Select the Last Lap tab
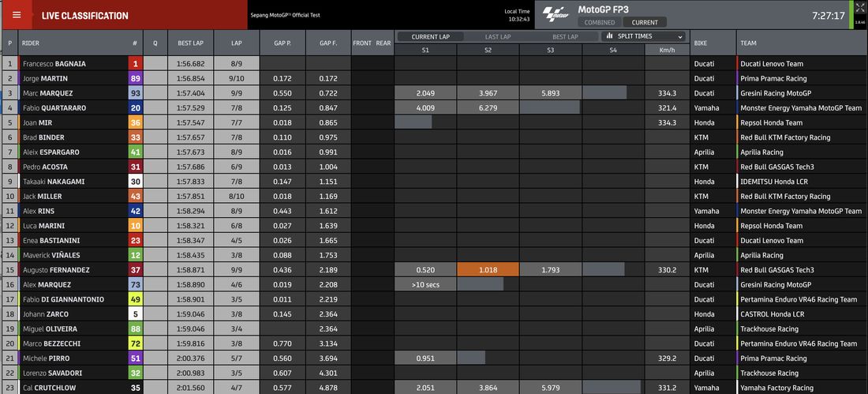Viewport: 868px width, 394px height. click(x=498, y=36)
